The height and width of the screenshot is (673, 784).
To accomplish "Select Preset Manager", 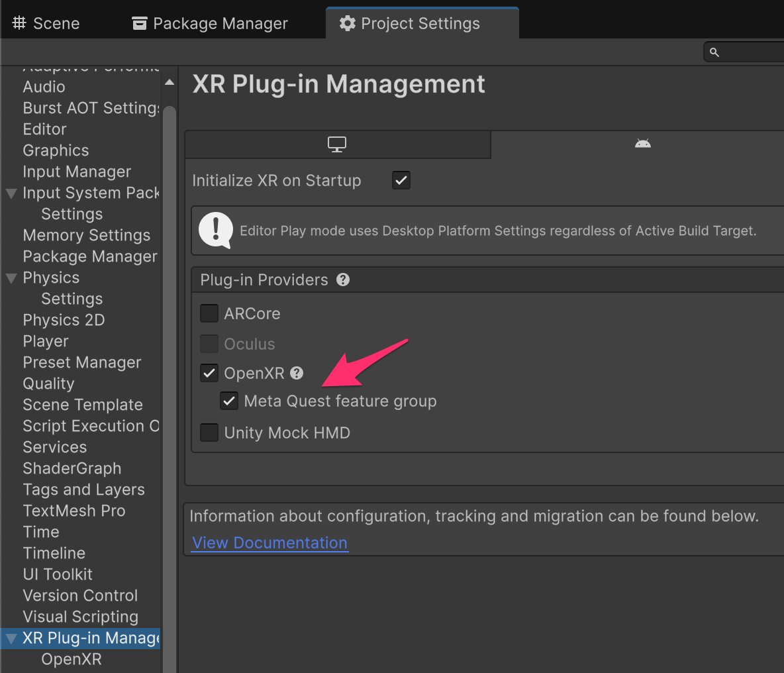I will point(82,362).
